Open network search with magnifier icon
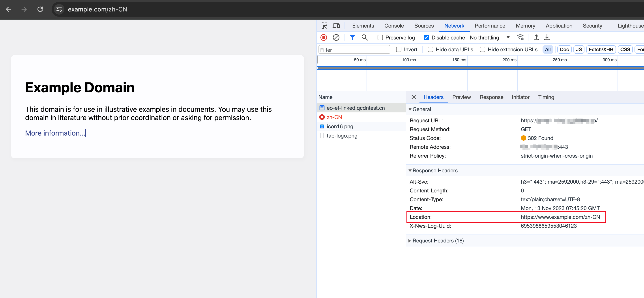The height and width of the screenshot is (298, 644). [x=365, y=37]
